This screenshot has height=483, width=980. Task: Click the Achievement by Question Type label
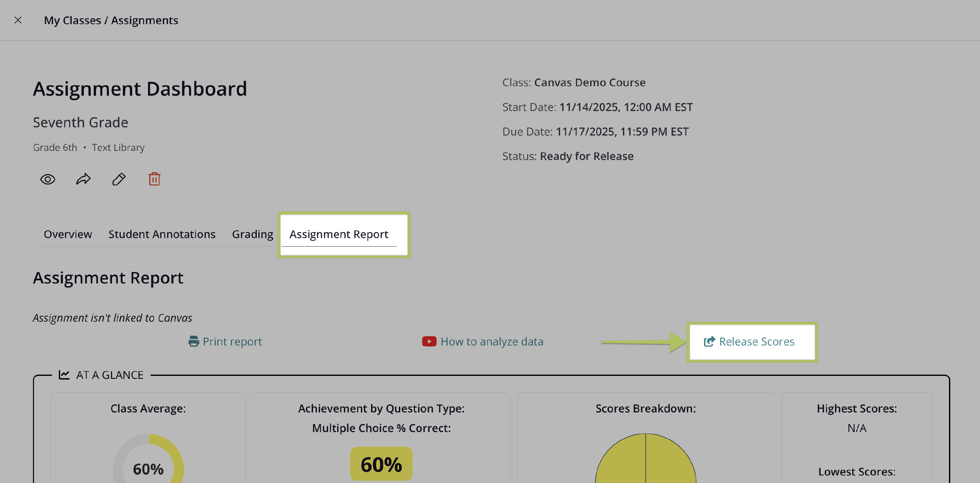click(x=381, y=408)
